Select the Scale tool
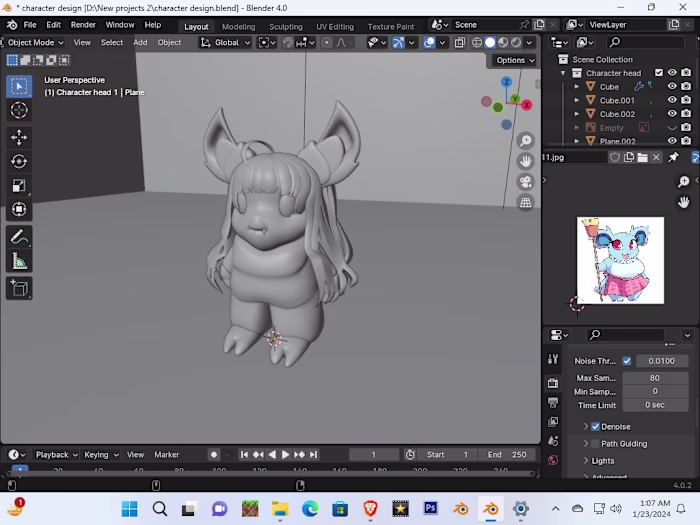The height and width of the screenshot is (525, 700). click(19, 185)
